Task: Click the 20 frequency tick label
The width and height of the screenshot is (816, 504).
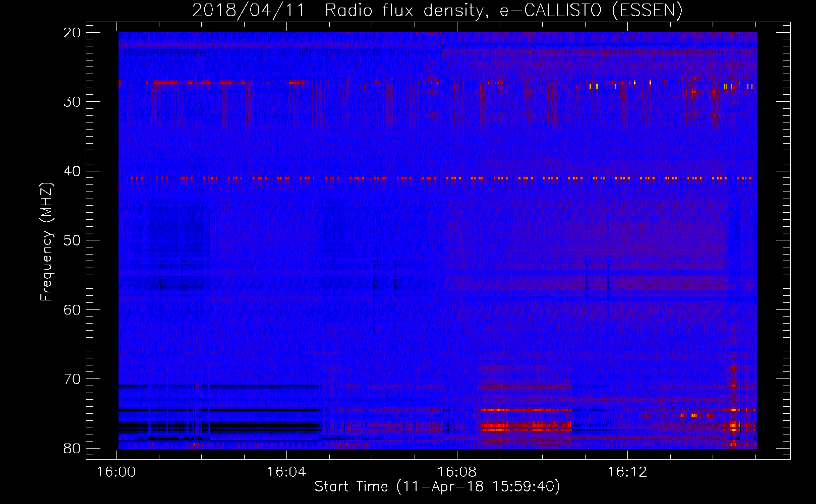Action: point(73,33)
